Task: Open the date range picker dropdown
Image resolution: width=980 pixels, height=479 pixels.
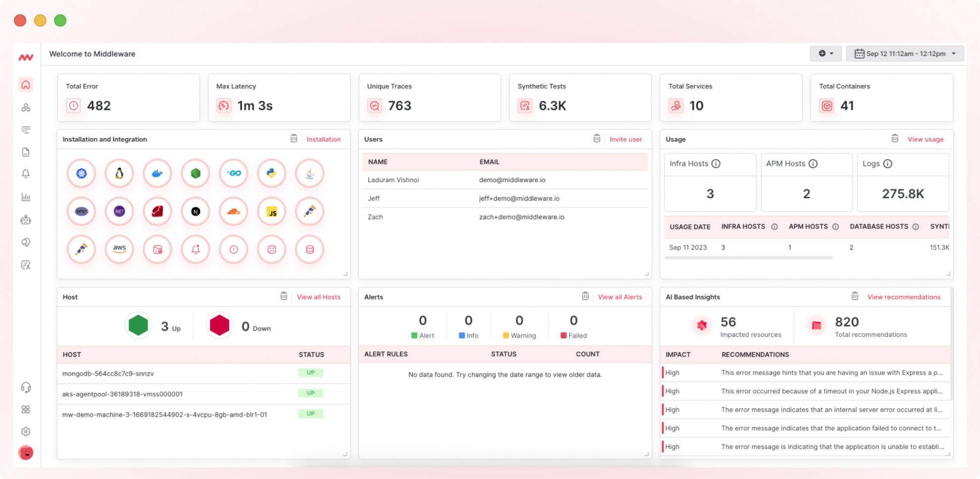Action: pos(904,53)
